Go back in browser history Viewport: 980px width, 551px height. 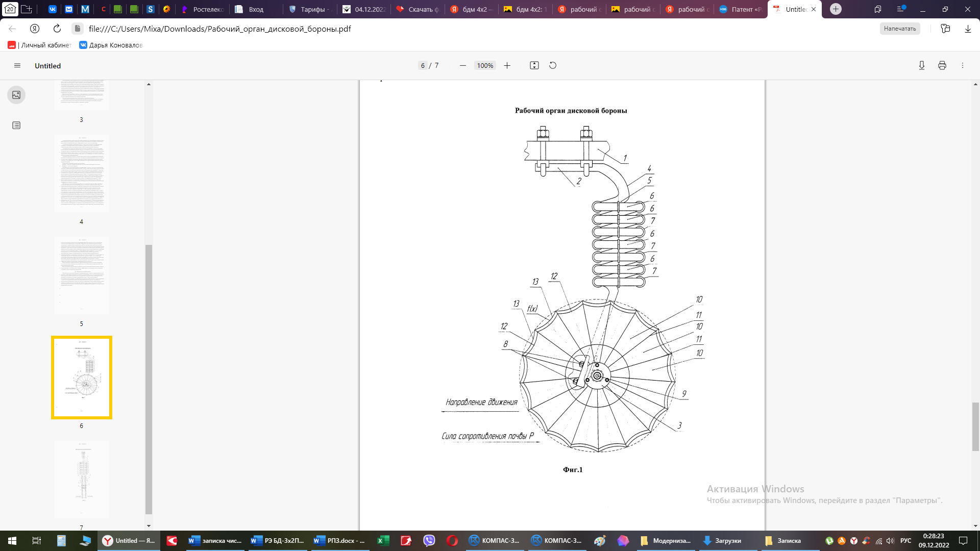[12, 29]
